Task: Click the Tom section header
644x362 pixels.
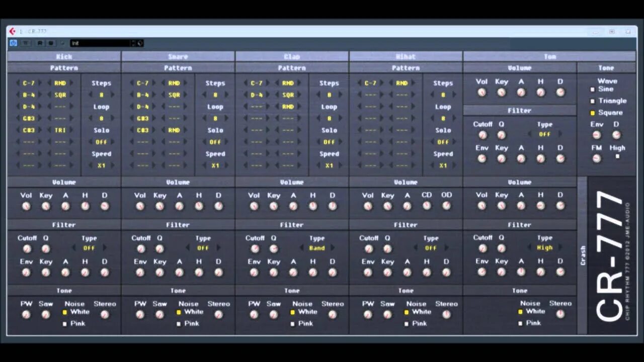Action: [549, 56]
